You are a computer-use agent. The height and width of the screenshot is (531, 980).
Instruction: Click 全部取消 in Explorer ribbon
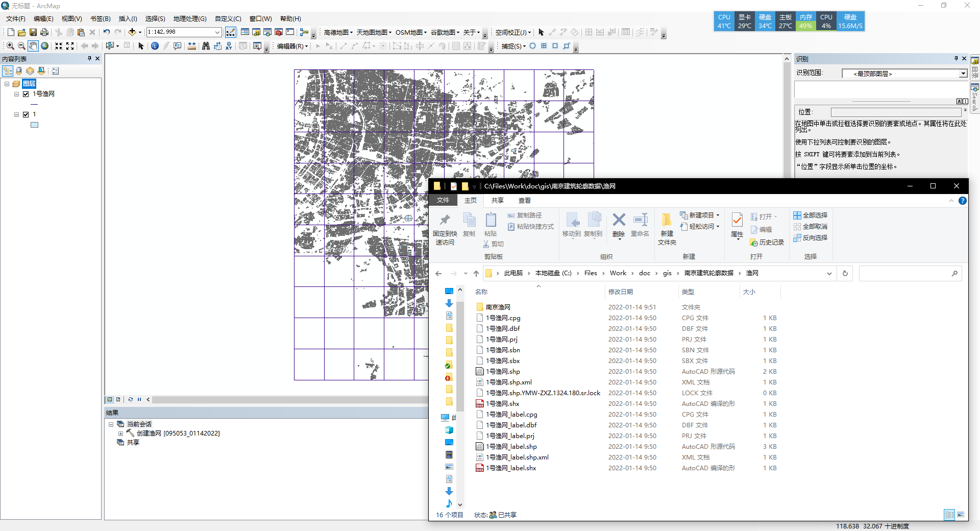810,227
